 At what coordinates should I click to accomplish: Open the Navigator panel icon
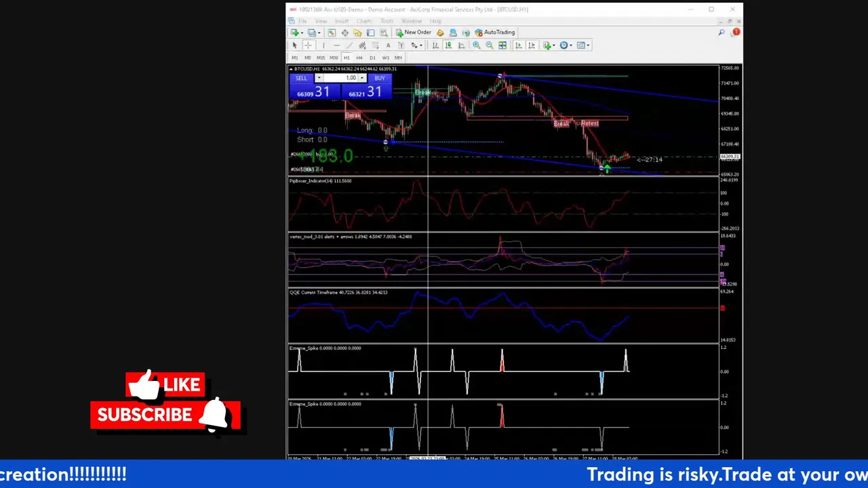tap(357, 33)
